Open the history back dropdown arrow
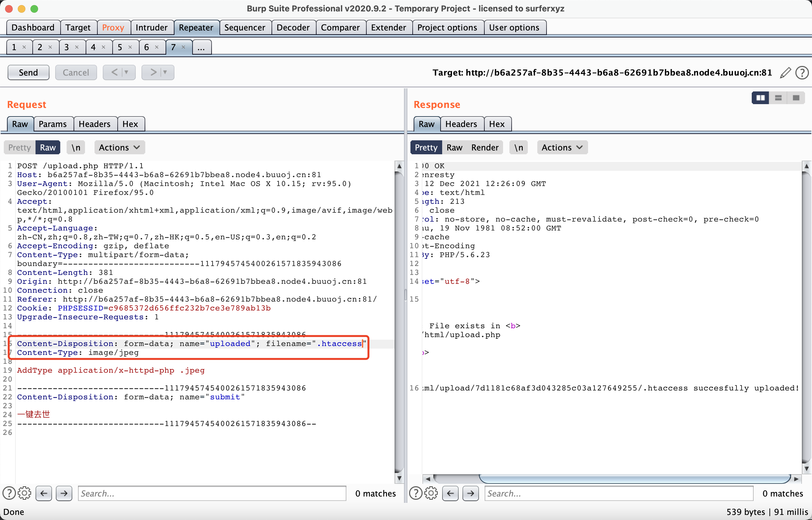Screen dimensions: 812x520 click(x=127, y=72)
